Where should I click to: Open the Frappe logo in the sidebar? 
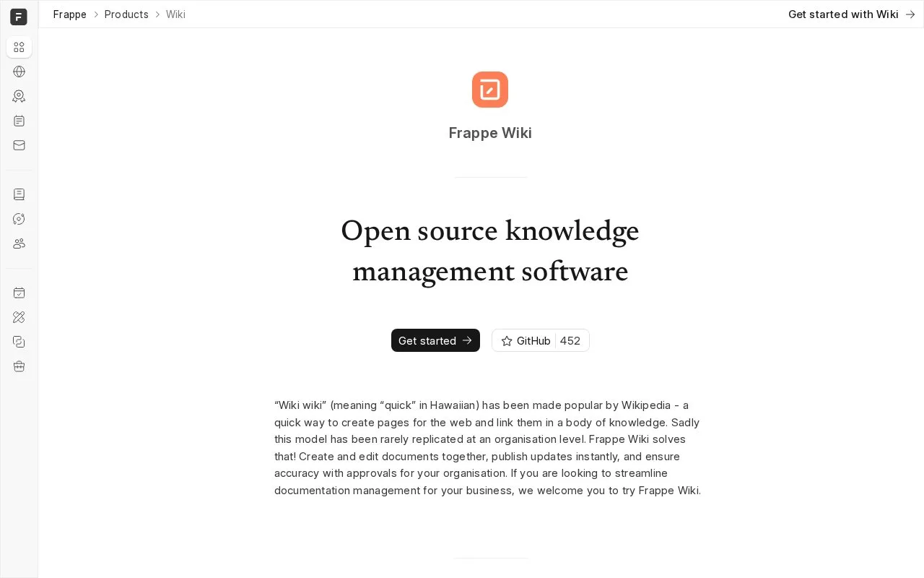pyautogui.click(x=19, y=17)
